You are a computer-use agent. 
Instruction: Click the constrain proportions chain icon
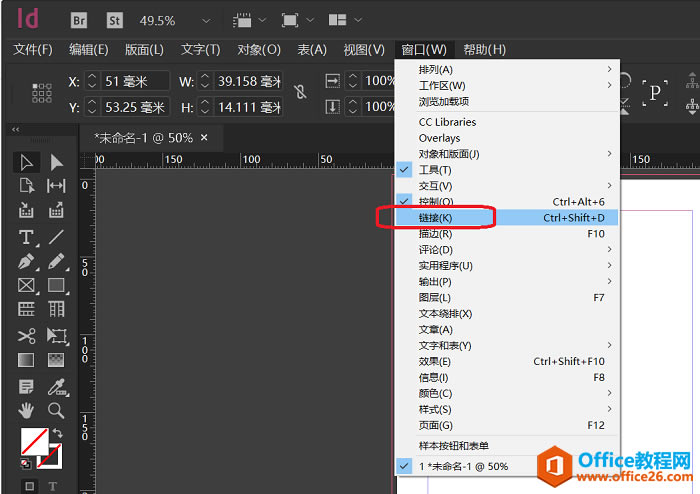(x=299, y=92)
